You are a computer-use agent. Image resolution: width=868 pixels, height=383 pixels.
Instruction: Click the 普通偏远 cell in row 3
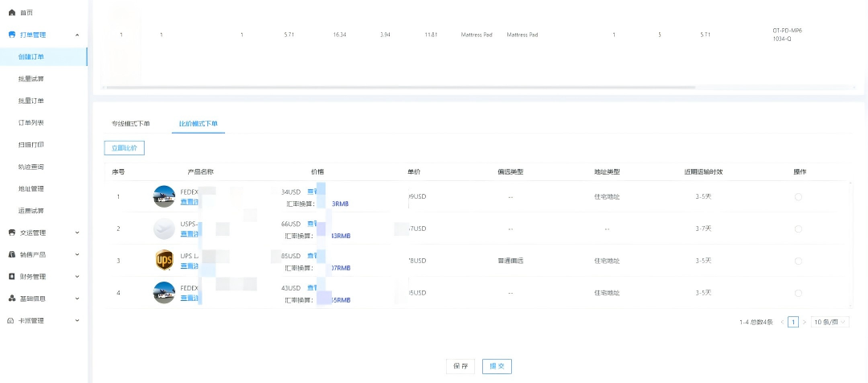pos(510,261)
